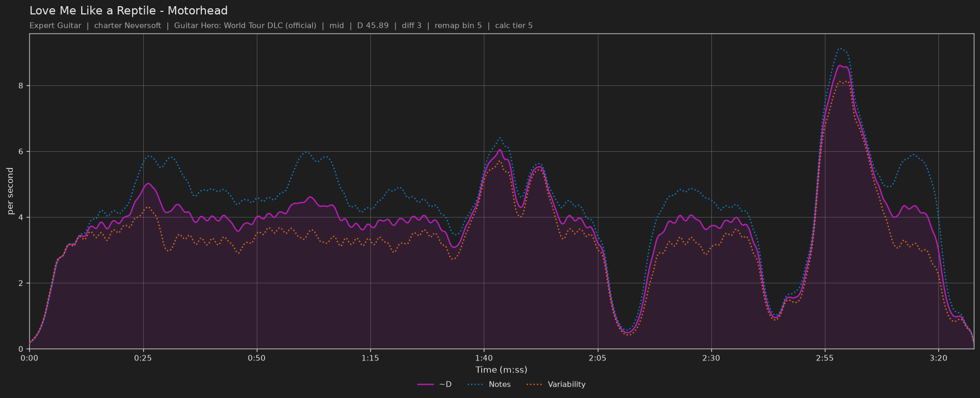Click the curve minimum near 2:11
This screenshot has width=980, height=398.
point(627,333)
